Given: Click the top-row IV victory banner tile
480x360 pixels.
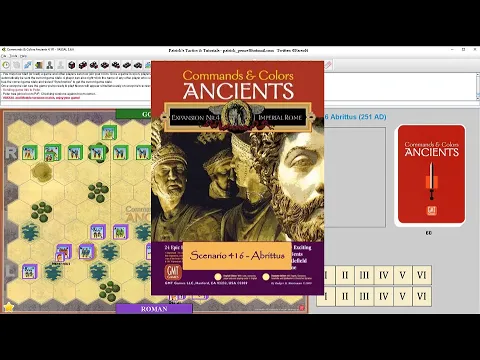Looking at the screenshot, I should (x=383, y=275).
